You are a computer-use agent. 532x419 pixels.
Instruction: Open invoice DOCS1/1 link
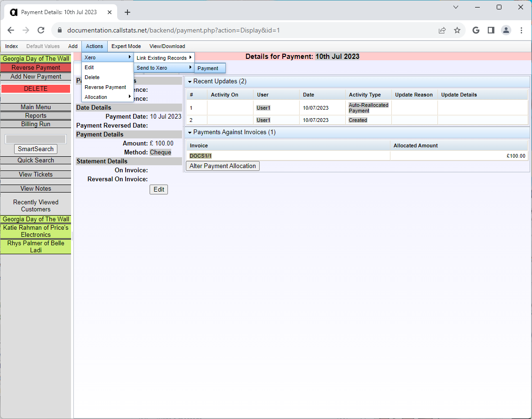[x=201, y=156]
